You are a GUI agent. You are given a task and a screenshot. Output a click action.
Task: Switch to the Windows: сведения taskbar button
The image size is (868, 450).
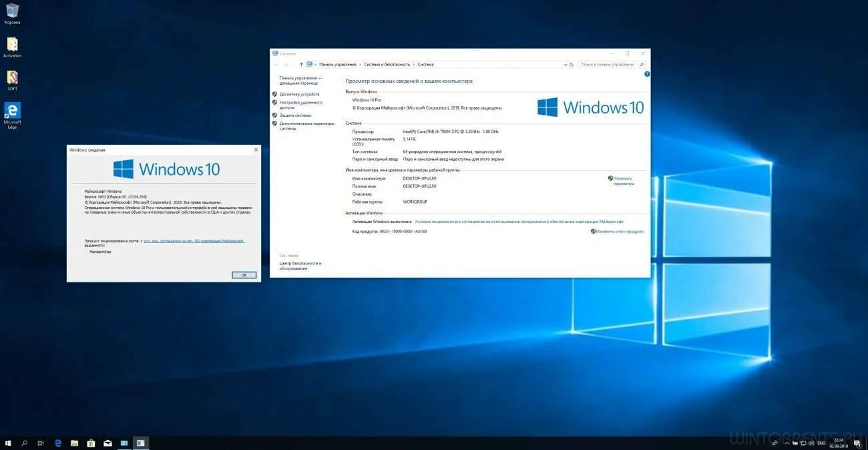pyautogui.click(x=141, y=443)
